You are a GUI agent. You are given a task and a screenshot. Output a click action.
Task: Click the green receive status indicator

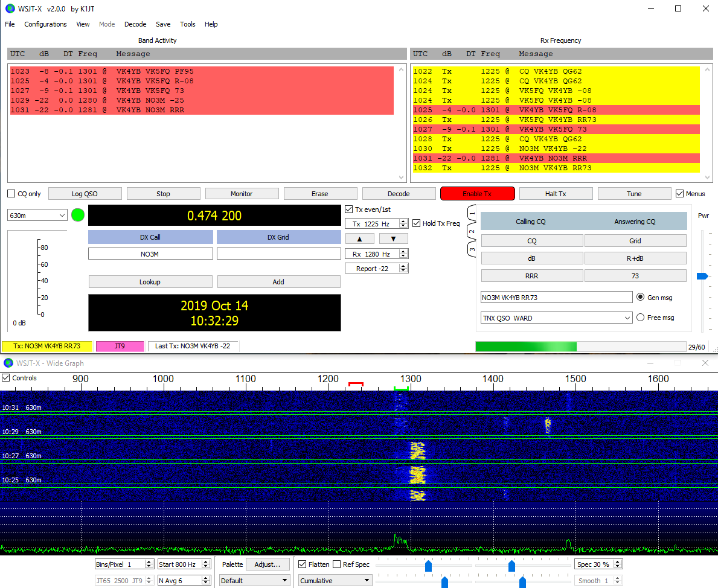click(x=78, y=215)
